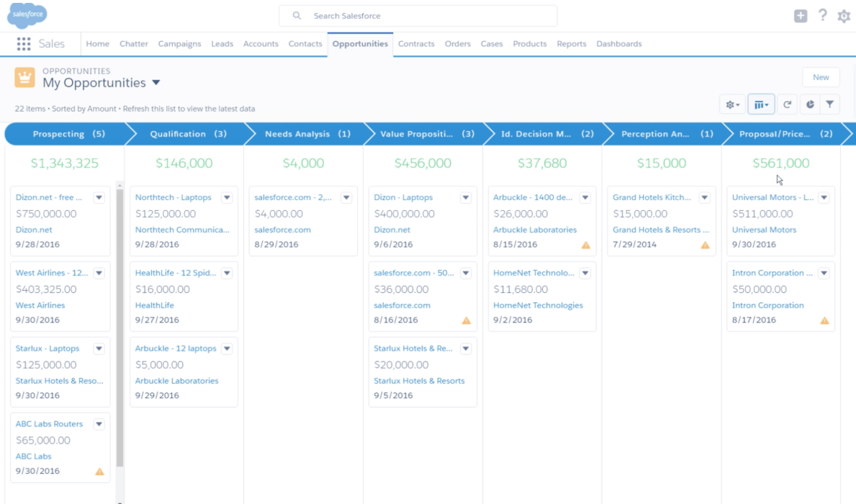Open the Northtech - Laptops opportunity
This screenshot has height=504, width=856.
pos(173,197)
